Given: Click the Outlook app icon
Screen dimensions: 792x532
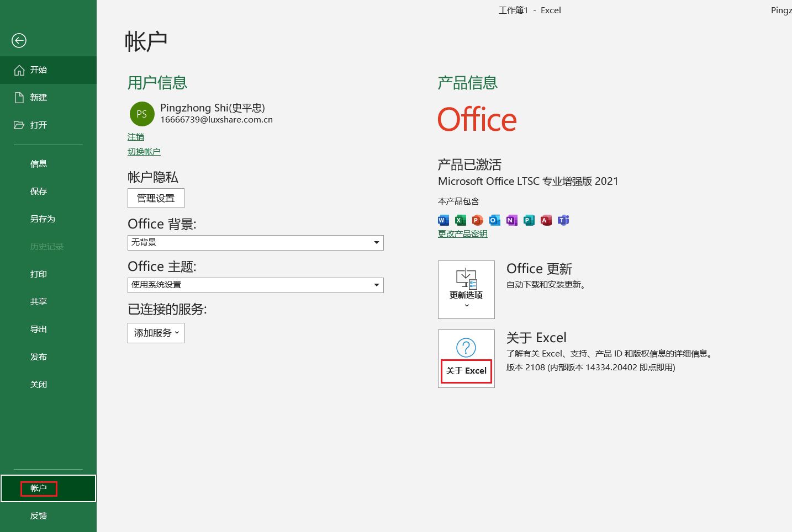Looking at the screenshot, I should click(495, 220).
